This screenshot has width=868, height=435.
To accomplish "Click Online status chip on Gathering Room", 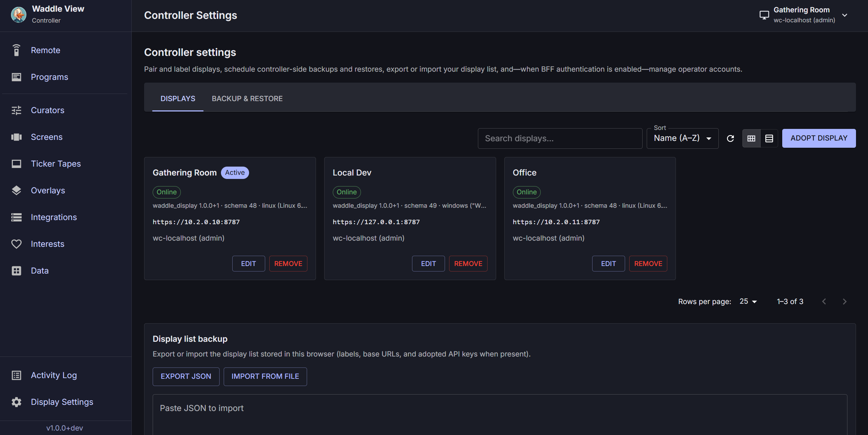I will coord(166,192).
